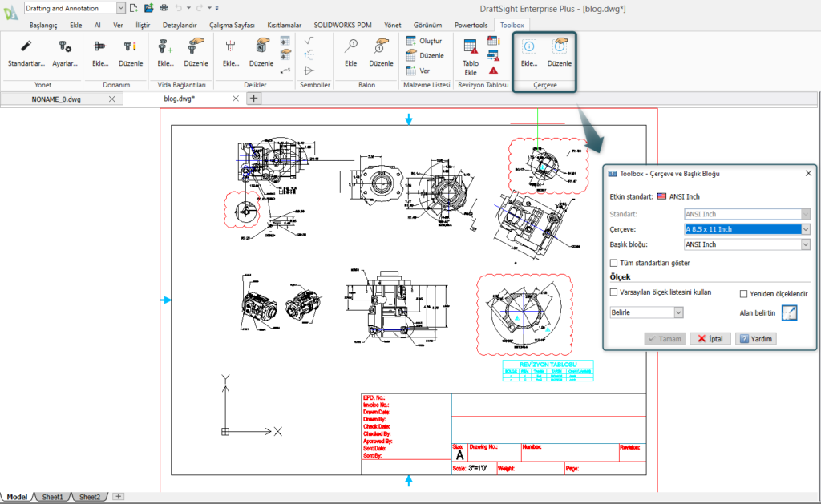The image size is (821, 504).
Task: Click Ekle icon in Çerçeve group
Action: pyautogui.click(x=529, y=54)
